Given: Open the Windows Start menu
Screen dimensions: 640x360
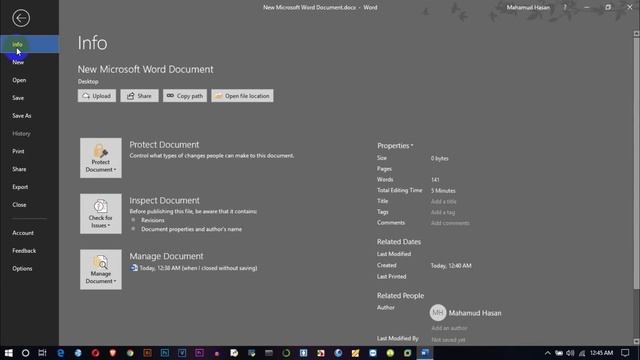Looking at the screenshot, I should coord(8,353).
